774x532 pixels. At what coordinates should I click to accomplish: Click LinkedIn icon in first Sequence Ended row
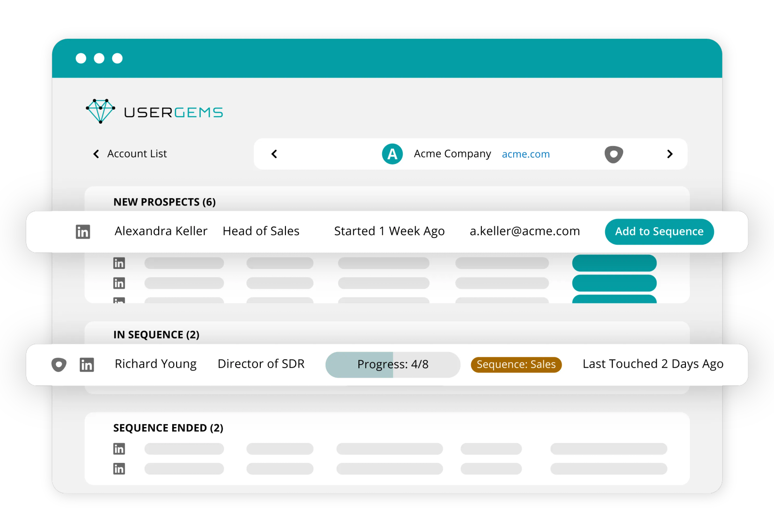pos(119,449)
